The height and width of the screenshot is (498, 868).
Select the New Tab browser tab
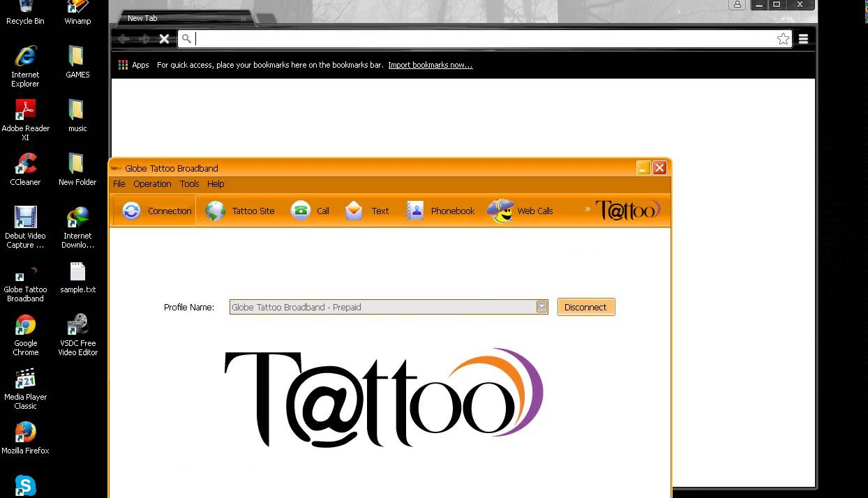[x=183, y=18]
